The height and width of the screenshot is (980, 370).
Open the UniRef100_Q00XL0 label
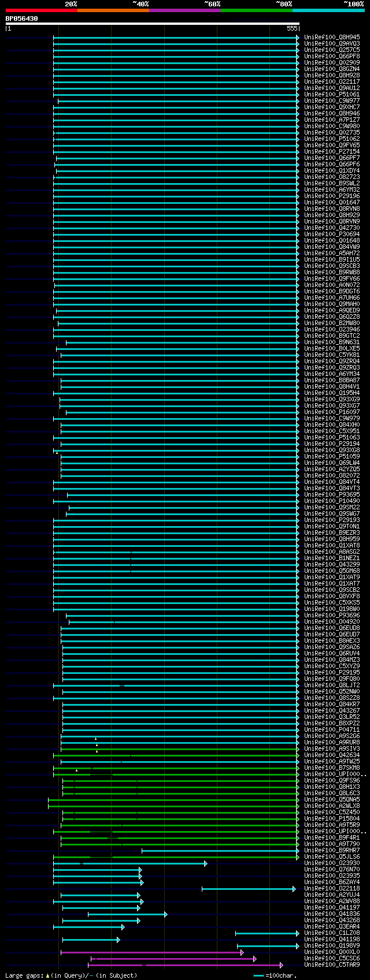pyautogui.click(x=332, y=952)
